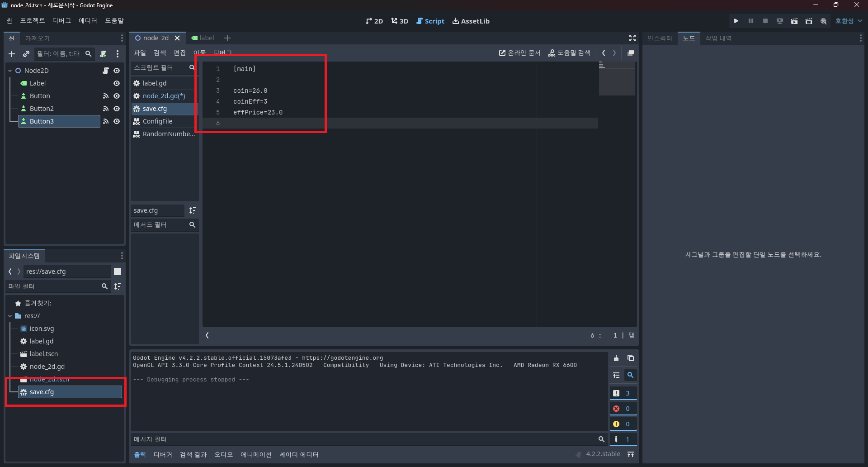This screenshot has width=868, height=467.
Task: Show signals of Button node
Action: pos(106,96)
